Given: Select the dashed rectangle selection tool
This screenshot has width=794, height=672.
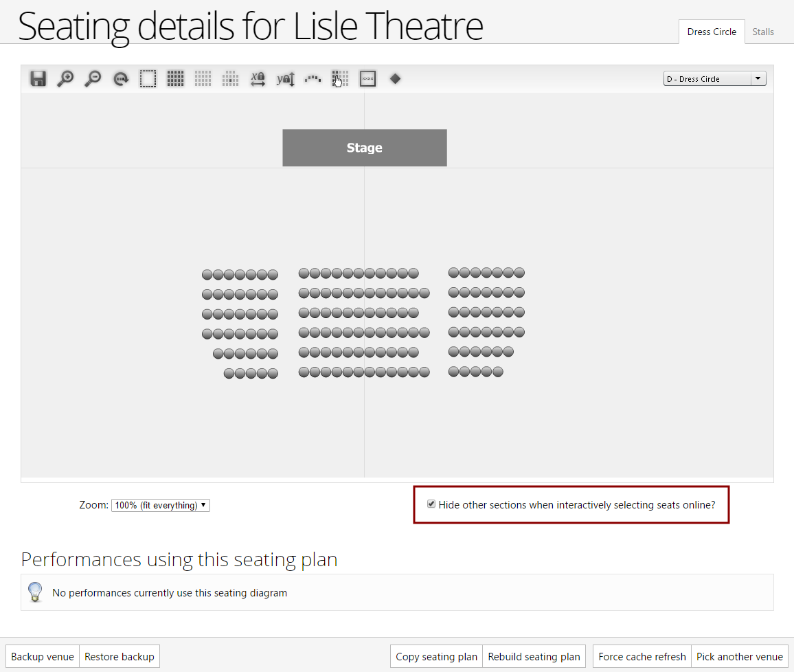Looking at the screenshot, I should pyautogui.click(x=148, y=78).
